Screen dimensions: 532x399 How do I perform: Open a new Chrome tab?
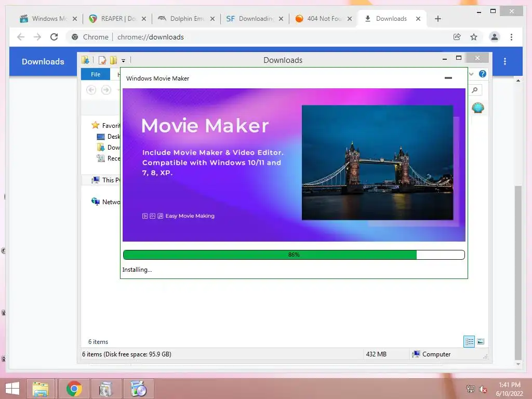click(x=437, y=19)
